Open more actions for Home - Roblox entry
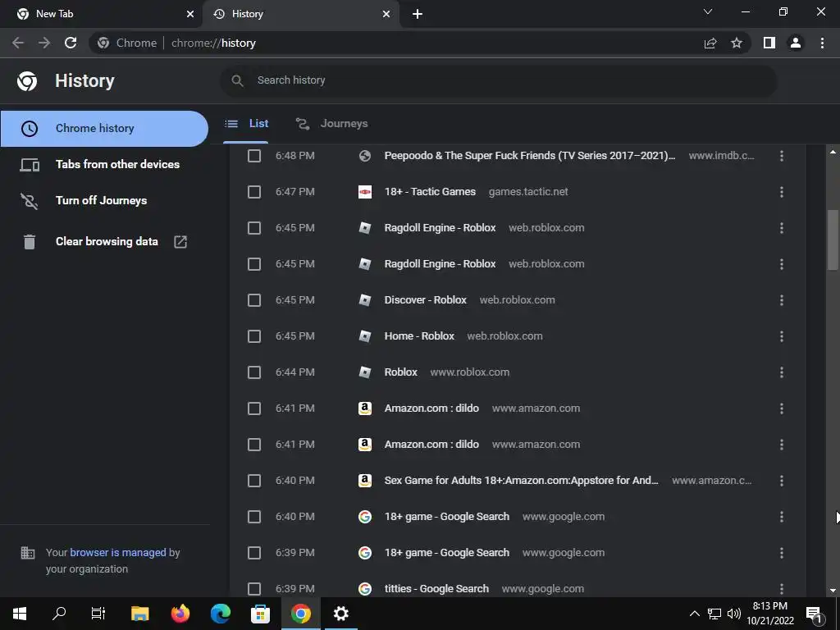The height and width of the screenshot is (630, 840). tap(782, 336)
